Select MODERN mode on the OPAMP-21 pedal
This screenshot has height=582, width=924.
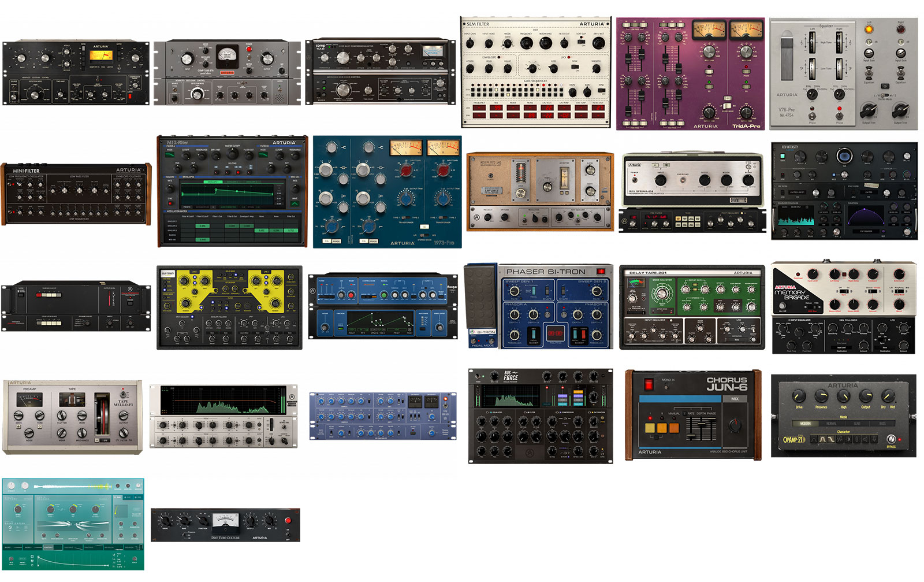coord(806,423)
